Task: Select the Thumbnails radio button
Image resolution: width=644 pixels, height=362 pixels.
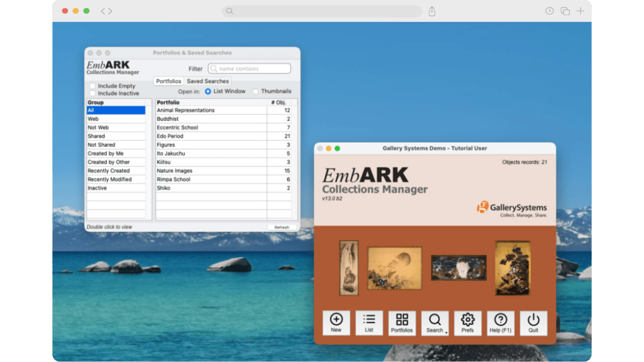Action: point(255,91)
